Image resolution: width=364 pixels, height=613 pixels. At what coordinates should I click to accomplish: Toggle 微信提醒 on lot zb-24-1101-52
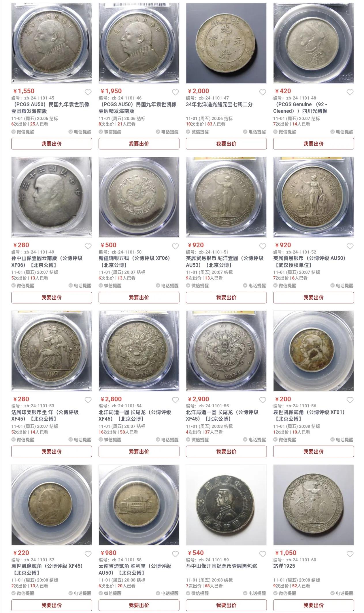pyautogui.click(x=285, y=286)
